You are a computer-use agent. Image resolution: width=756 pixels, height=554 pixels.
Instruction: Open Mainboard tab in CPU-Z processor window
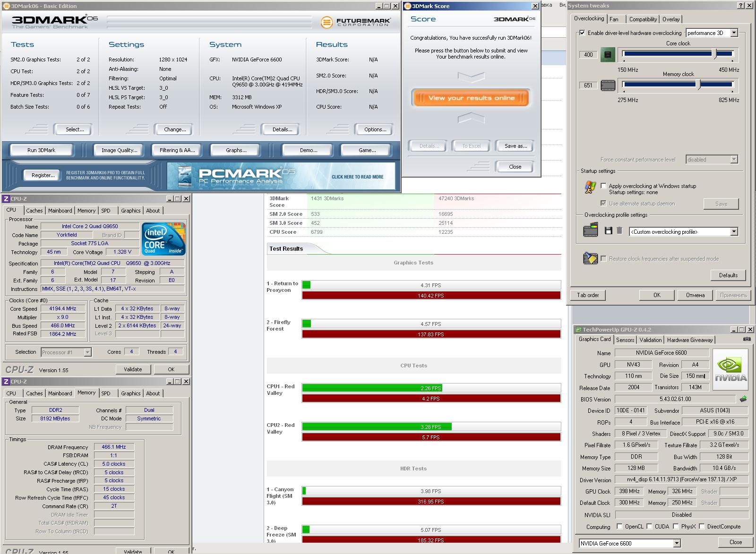tap(60, 211)
